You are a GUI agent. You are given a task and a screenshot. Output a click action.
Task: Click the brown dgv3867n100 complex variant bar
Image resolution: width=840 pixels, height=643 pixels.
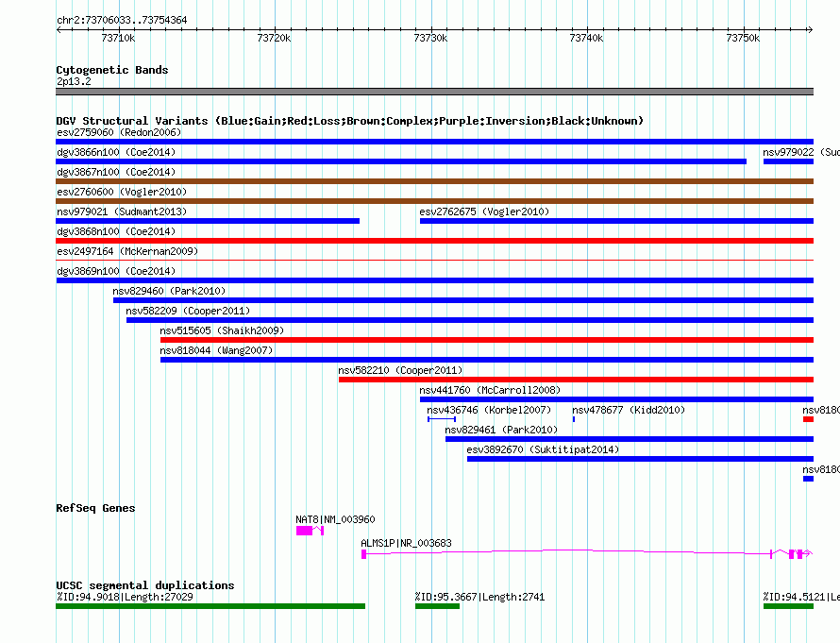click(x=434, y=181)
